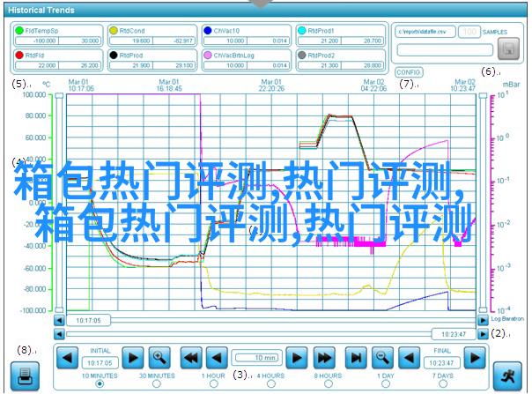
Task: Select the 10 MINUTES radio button
Action: point(100,383)
